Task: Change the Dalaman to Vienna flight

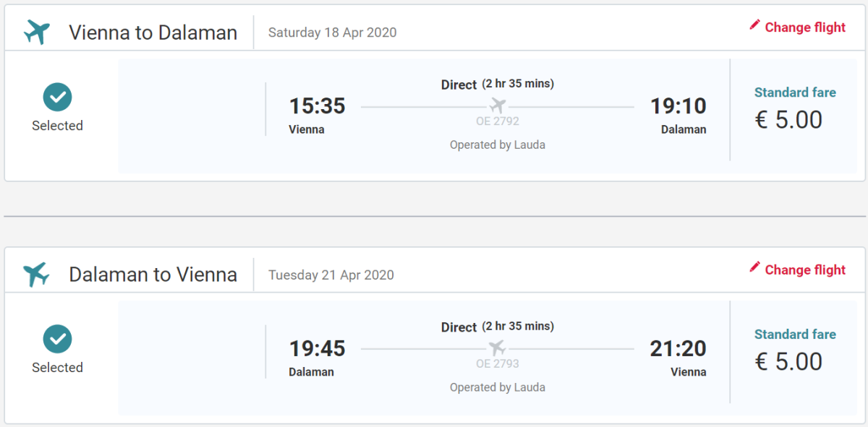Action: pyautogui.click(x=804, y=269)
